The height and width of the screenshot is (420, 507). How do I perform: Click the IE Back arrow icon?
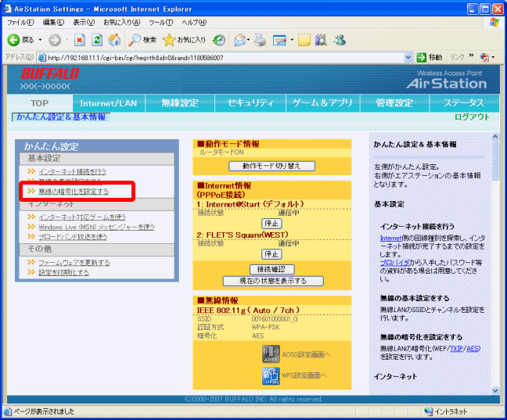click(13, 40)
